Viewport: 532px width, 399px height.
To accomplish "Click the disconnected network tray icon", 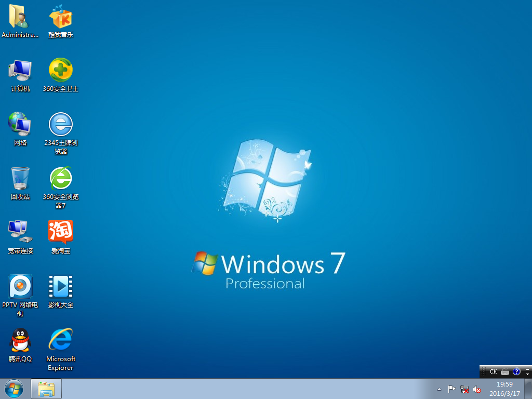I will (464, 389).
